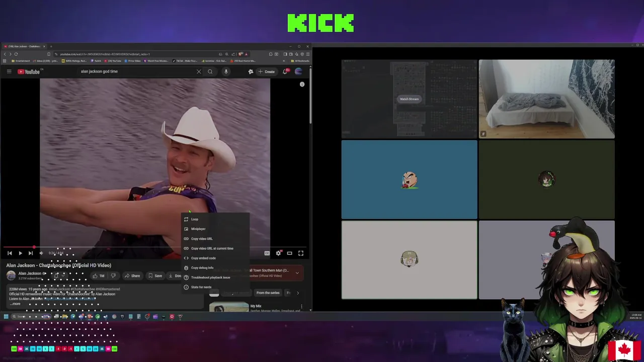Select the Alan Jackson Chattahoochee browser tab
The height and width of the screenshot is (362, 644).
[x=25, y=46]
